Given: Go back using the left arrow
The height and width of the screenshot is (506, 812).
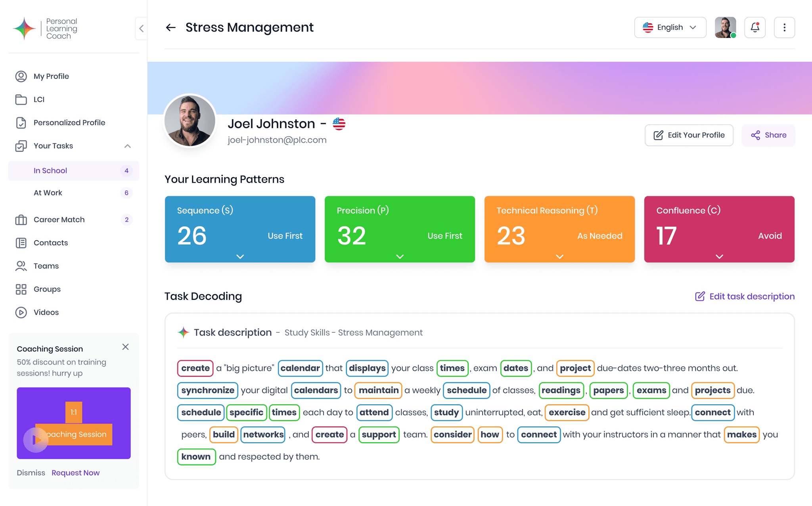Looking at the screenshot, I should (x=170, y=27).
